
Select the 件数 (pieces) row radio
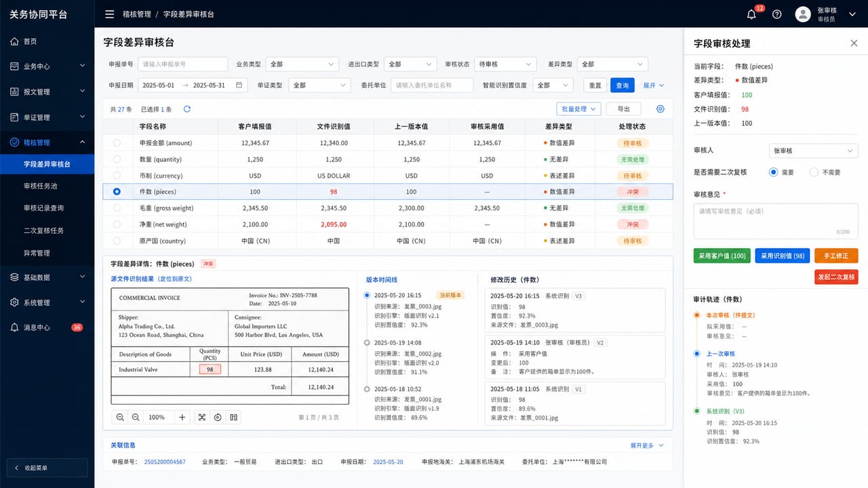[117, 192]
